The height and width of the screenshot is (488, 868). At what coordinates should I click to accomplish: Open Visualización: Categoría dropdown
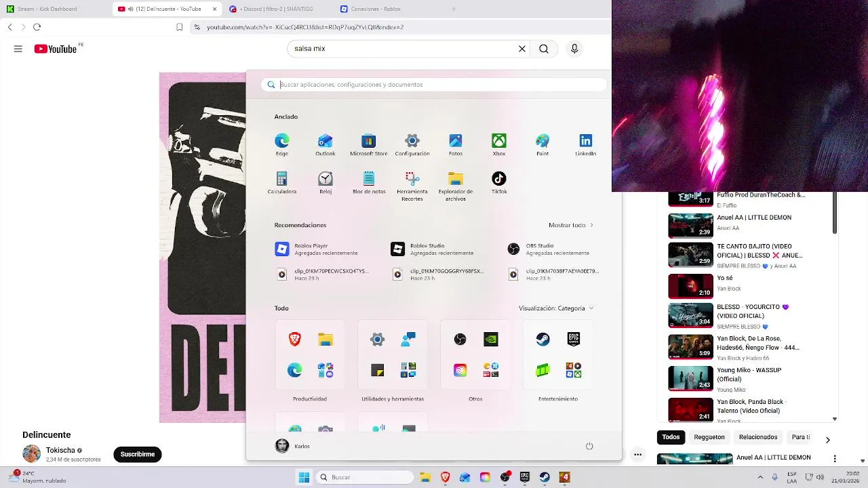click(556, 308)
